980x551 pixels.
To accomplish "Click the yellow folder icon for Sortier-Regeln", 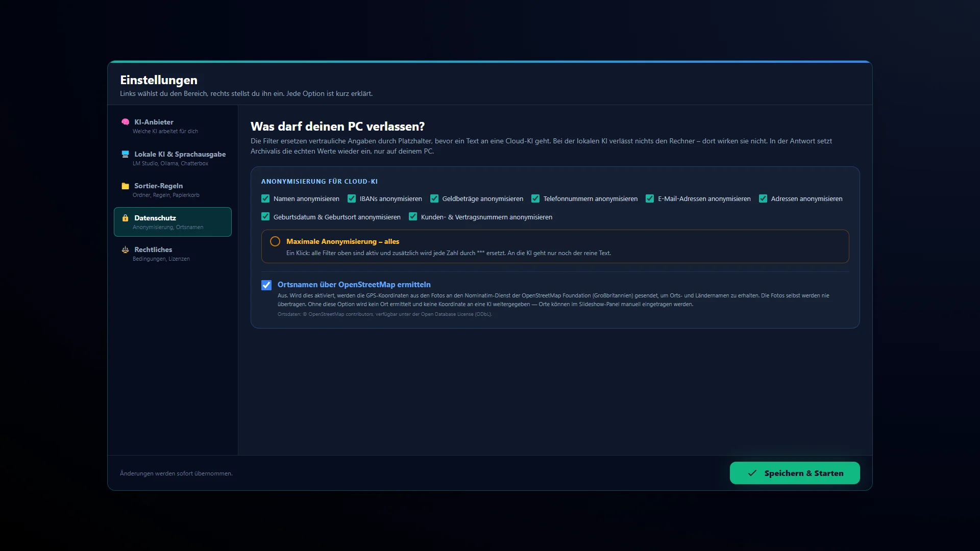I will (125, 186).
